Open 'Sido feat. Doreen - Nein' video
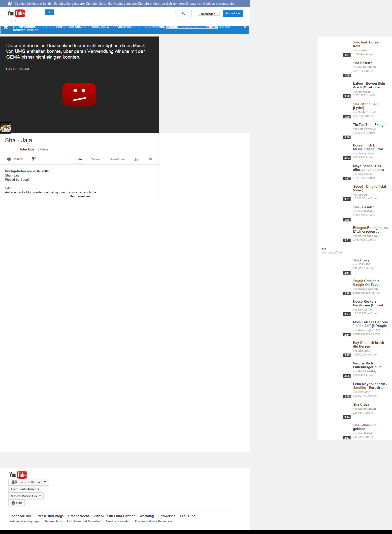Screen dimensions: 392x534 368,44
